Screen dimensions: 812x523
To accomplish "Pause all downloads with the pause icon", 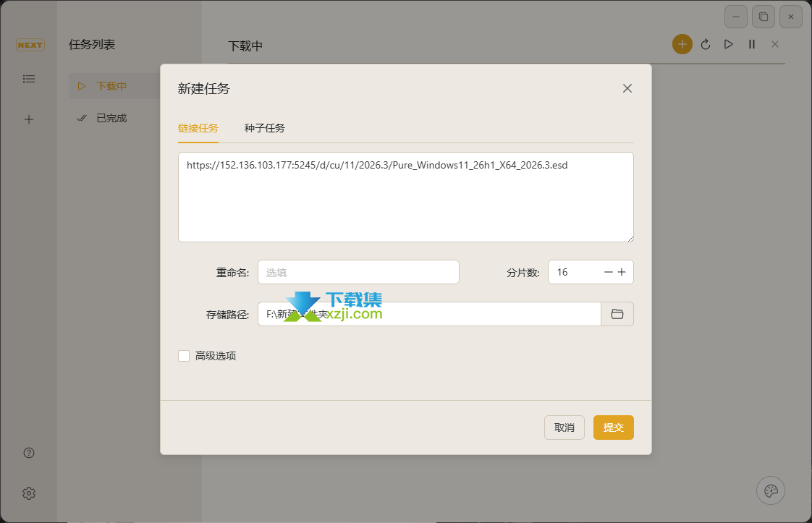I will 752,44.
